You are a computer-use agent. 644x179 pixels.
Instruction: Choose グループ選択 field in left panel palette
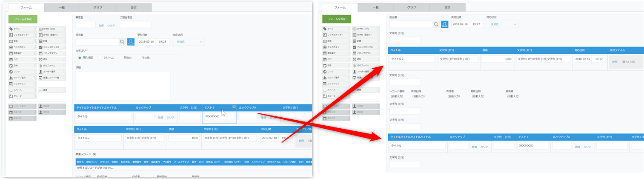pos(22,78)
